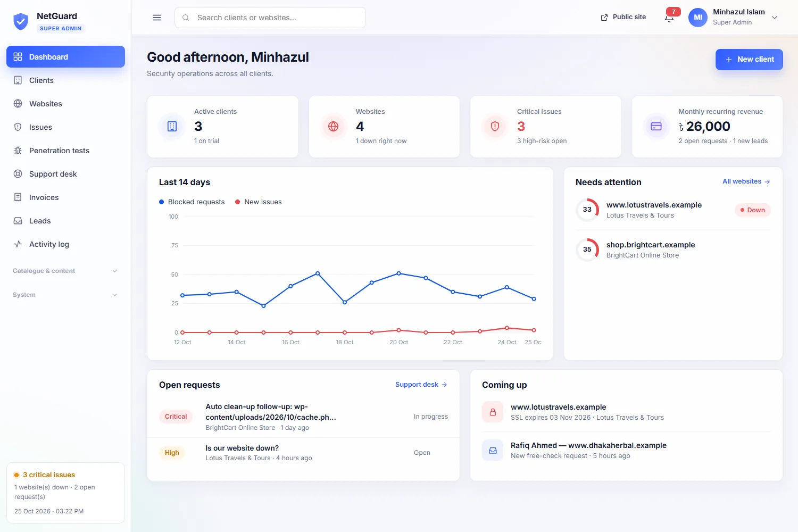Open the 'Is our website down?' request
The image size is (798, 532).
[x=303, y=453]
